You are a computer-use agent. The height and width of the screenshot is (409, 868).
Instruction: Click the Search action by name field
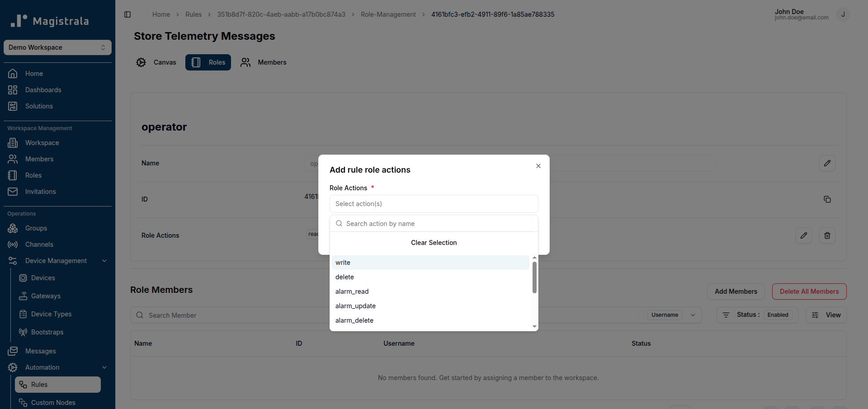434,224
